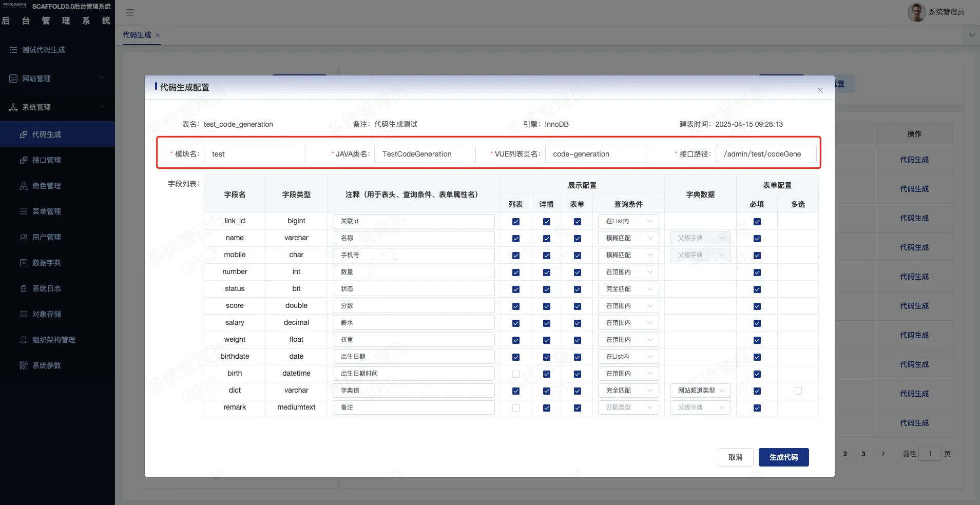Expand the 网站管理 sidebar menu

[57, 79]
